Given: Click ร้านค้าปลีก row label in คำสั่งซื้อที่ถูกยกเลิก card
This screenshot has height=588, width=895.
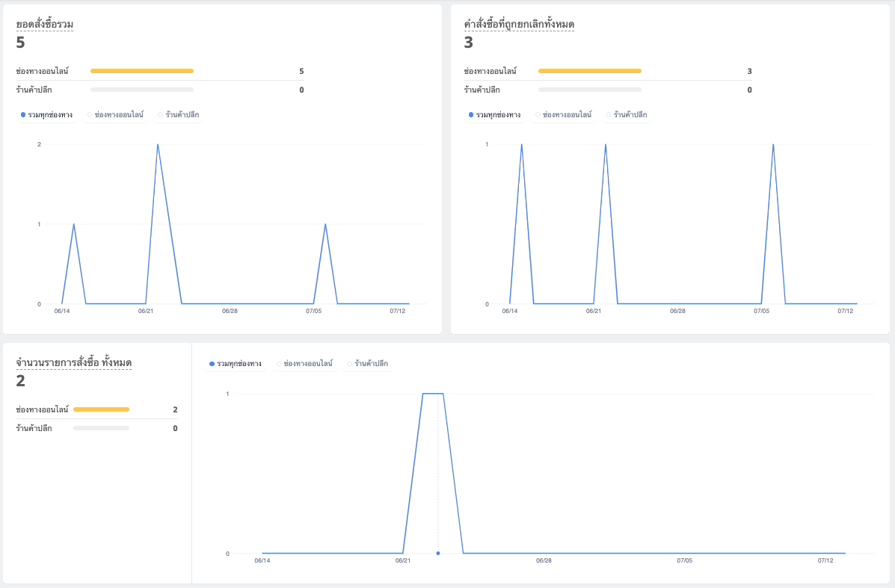Looking at the screenshot, I should click(482, 90).
